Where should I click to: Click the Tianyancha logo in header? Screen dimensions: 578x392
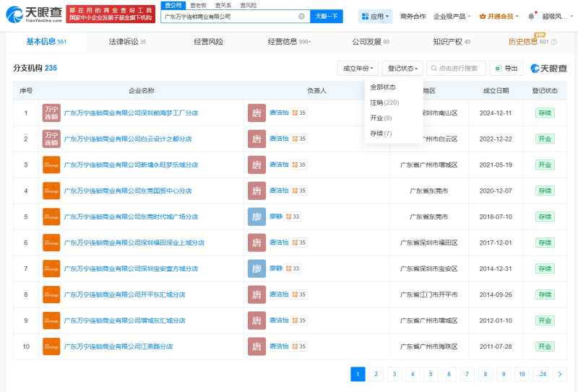(34, 16)
